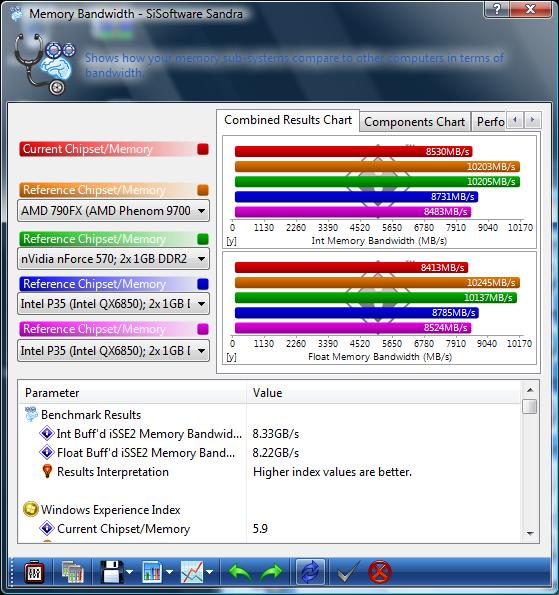Screen dimensions: 559x595
Task: Click the Parameter column header
Action: point(132,393)
